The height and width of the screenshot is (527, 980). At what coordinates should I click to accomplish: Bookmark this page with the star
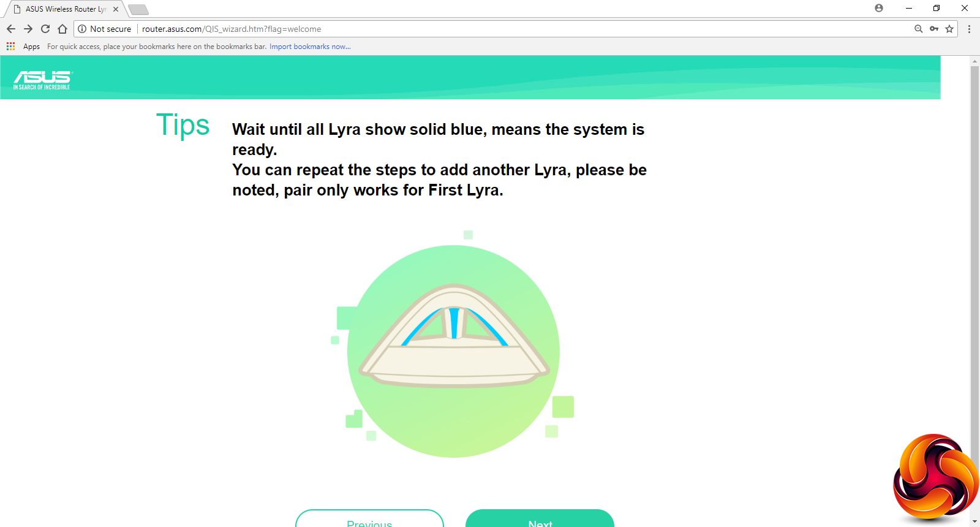(949, 29)
